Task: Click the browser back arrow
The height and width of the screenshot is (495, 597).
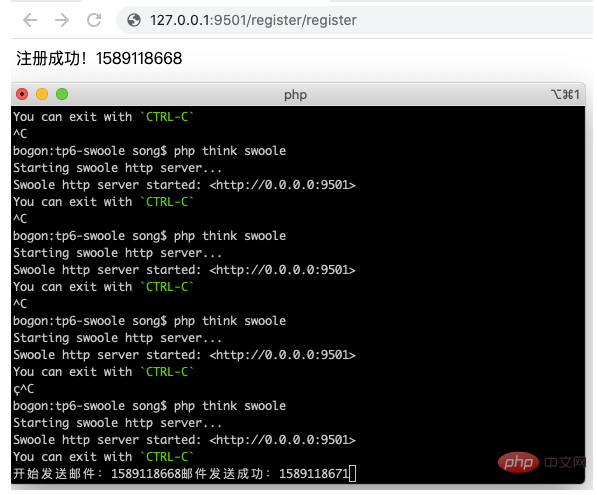Action: [x=30, y=20]
